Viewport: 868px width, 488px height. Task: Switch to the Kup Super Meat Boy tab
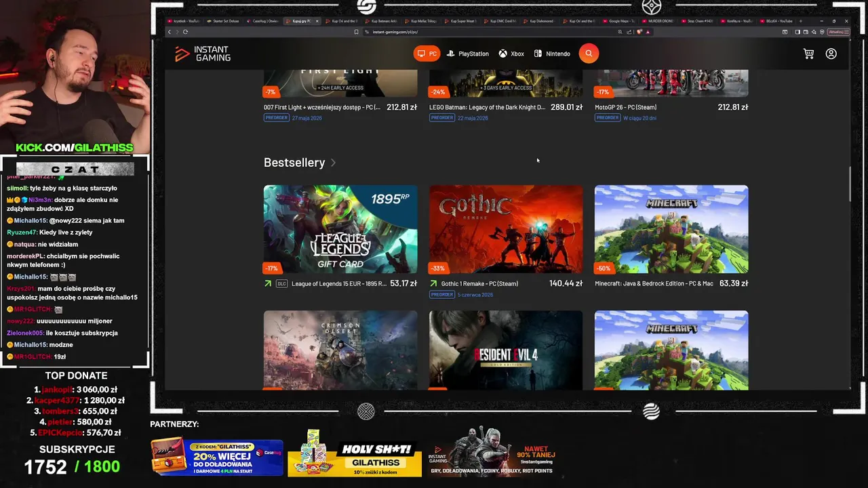(461, 21)
